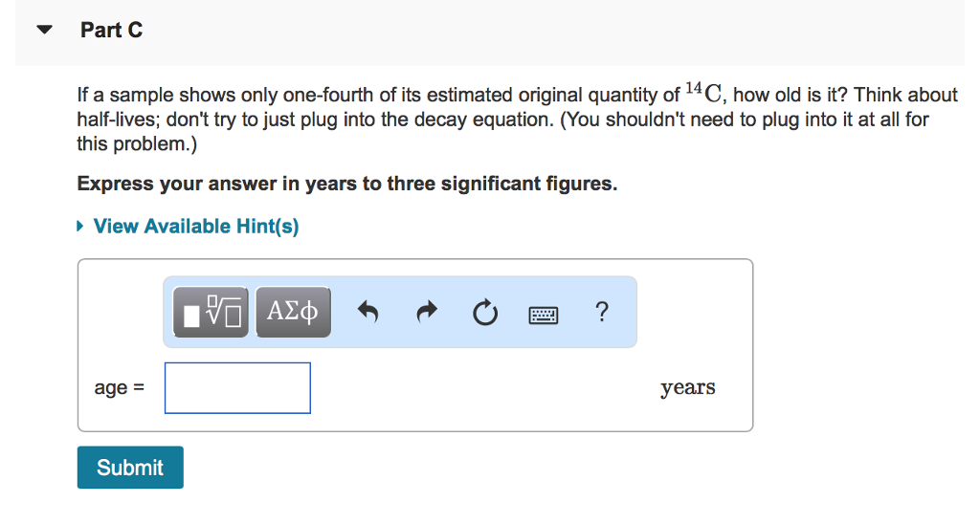Click the Part C heading text
980x524 pixels.
coord(111,30)
